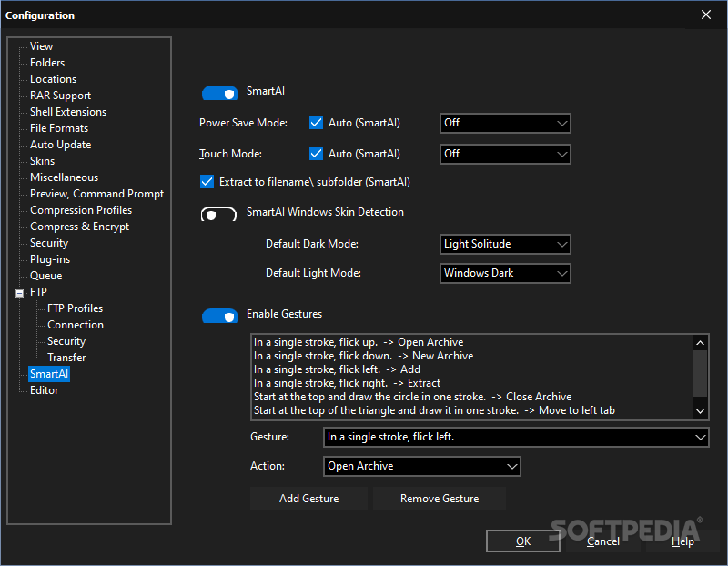
Task: Select File Formats category
Action: pyautogui.click(x=59, y=128)
